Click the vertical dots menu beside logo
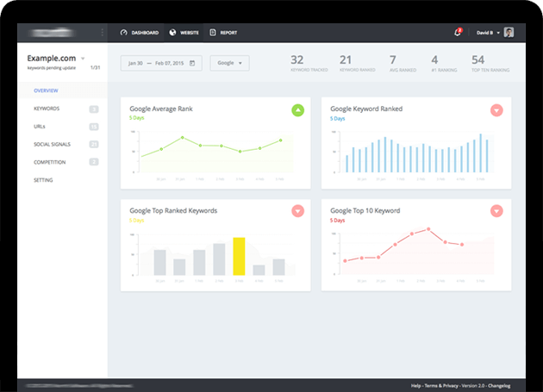Viewport: 543px width, 392px height. tap(103, 33)
